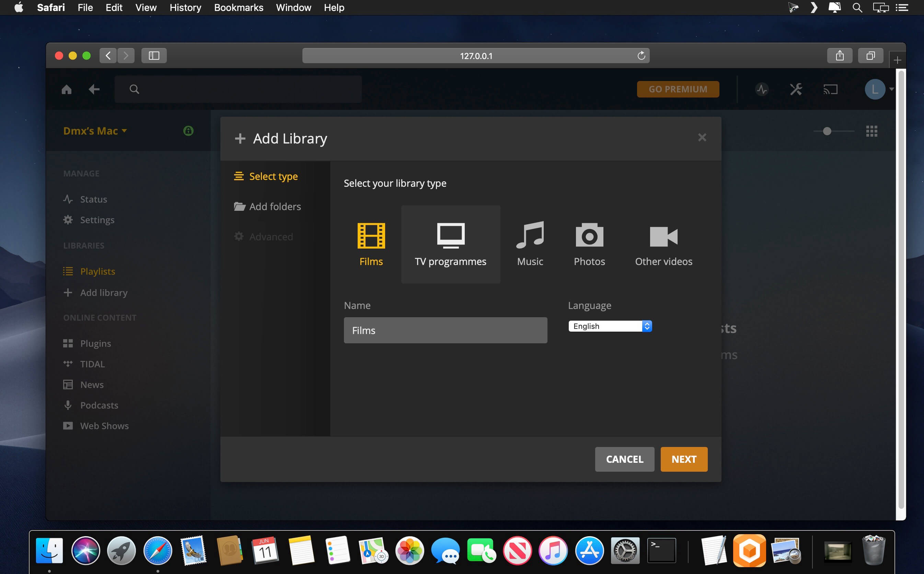
Task: Open Web Shows in the sidebar
Action: (96, 426)
